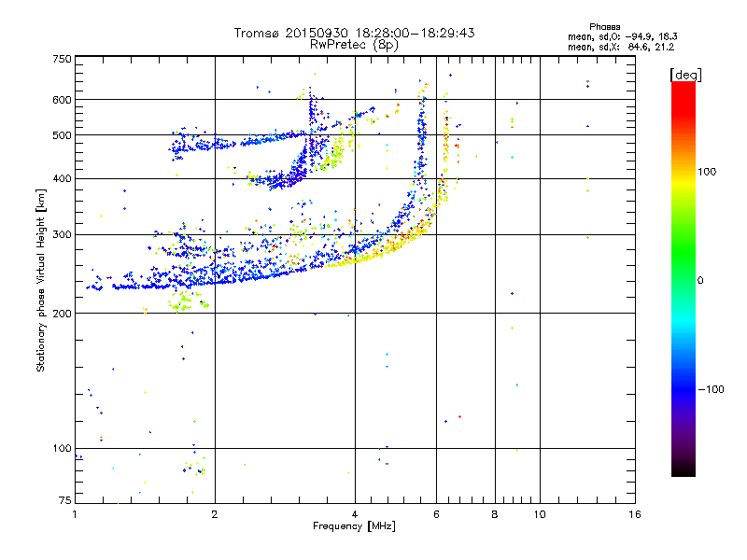
Task: Click x-axis tick label '4'
Action: (355, 514)
